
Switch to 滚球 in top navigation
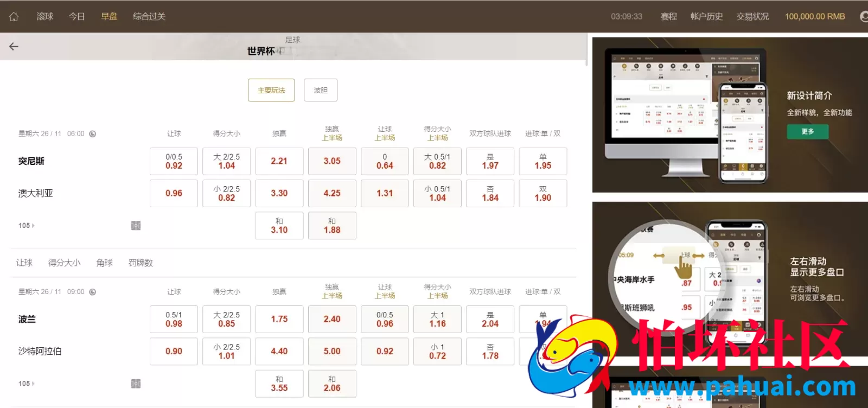tap(45, 16)
